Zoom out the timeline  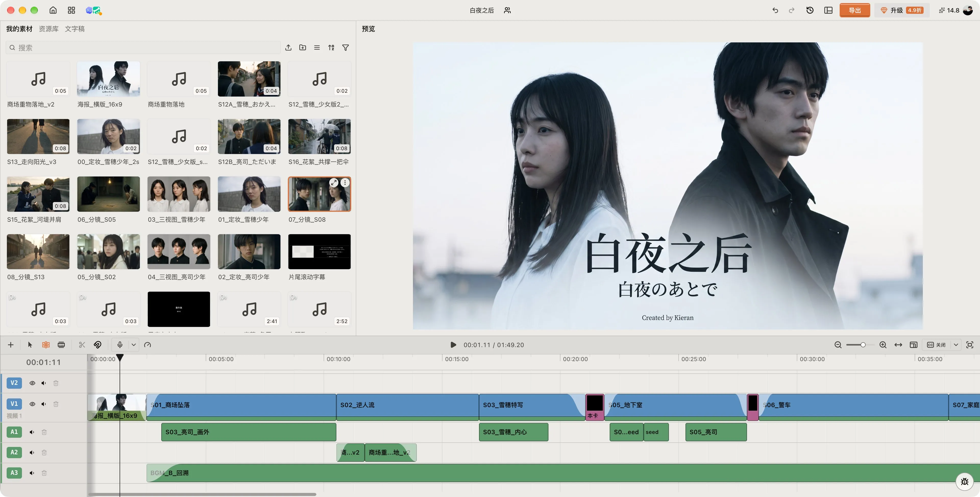click(x=838, y=345)
